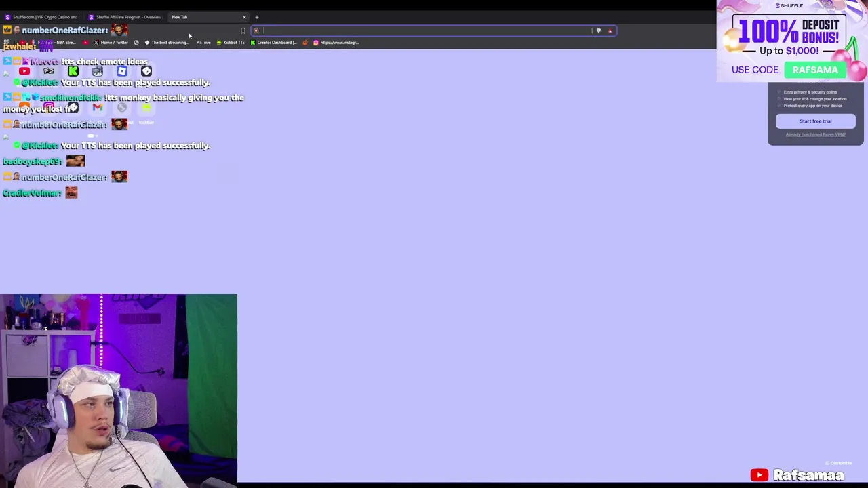This screenshot has width=868, height=488.
Task: Open the Brave Rewards triangle icon
Action: tap(610, 30)
